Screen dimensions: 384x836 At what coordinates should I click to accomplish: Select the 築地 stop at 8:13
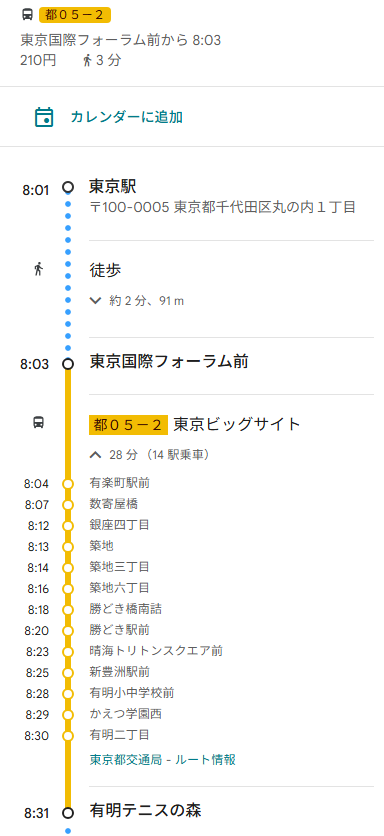pyautogui.click(x=101, y=546)
